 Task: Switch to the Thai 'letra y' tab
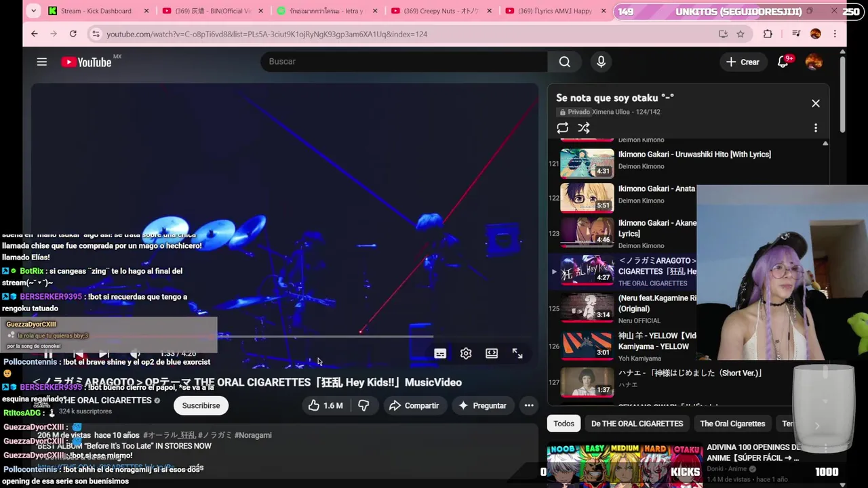pyautogui.click(x=327, y=11)
